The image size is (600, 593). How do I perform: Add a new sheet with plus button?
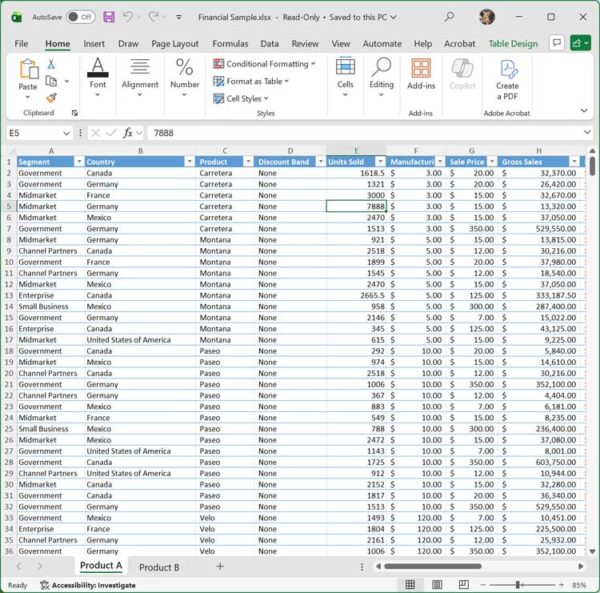[x=220, y=566]
